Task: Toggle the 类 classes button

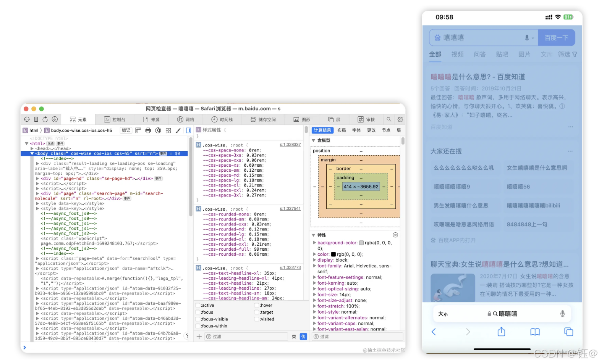Action: coord(294,337)
